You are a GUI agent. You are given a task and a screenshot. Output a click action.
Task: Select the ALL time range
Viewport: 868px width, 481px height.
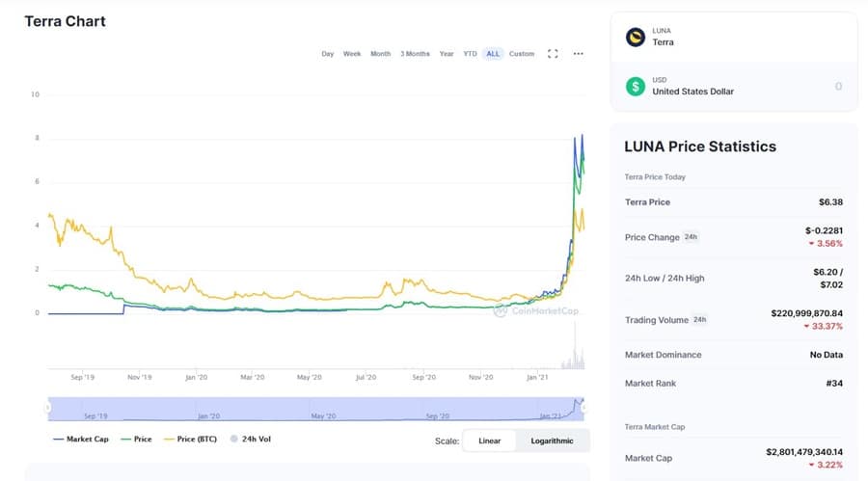point(493,54)
